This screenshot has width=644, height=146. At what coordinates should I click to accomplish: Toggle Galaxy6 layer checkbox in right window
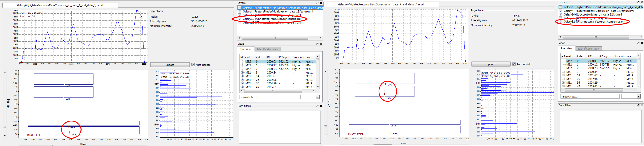coord(561,7)
